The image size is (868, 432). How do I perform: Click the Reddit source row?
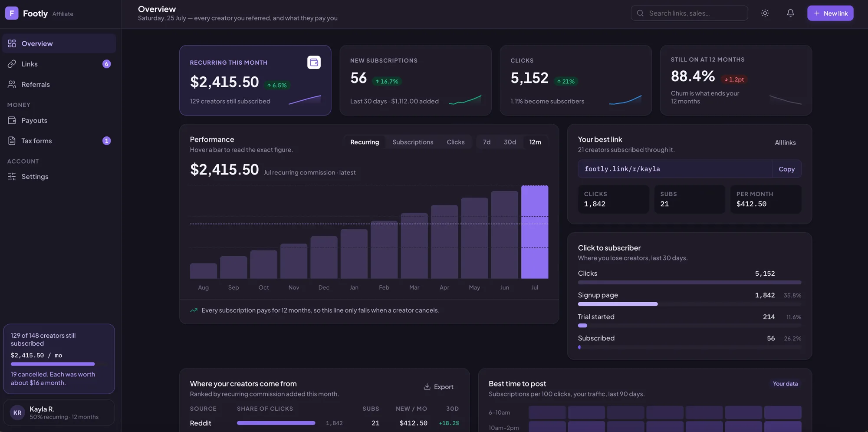[325, 423]
